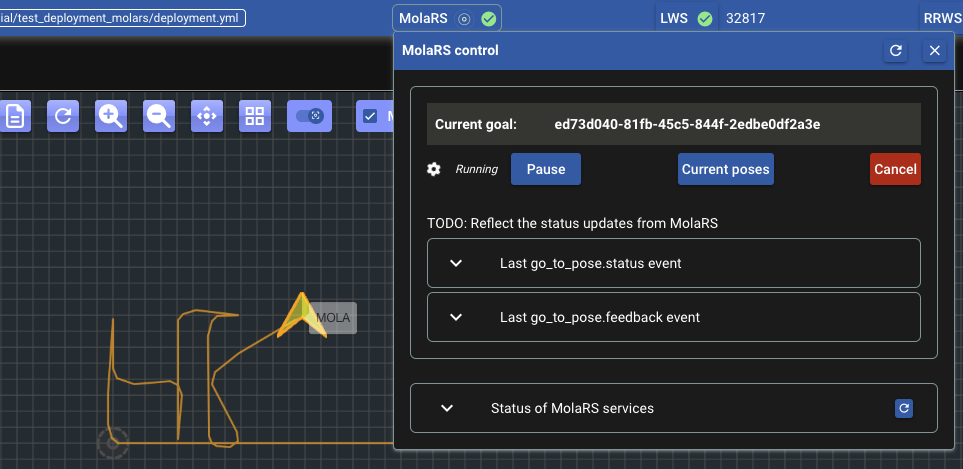Toggle the focus-tracking switch in toolbar
This screenshot has width=963, height=469.
pyautogui.click(x=309, y=116)
